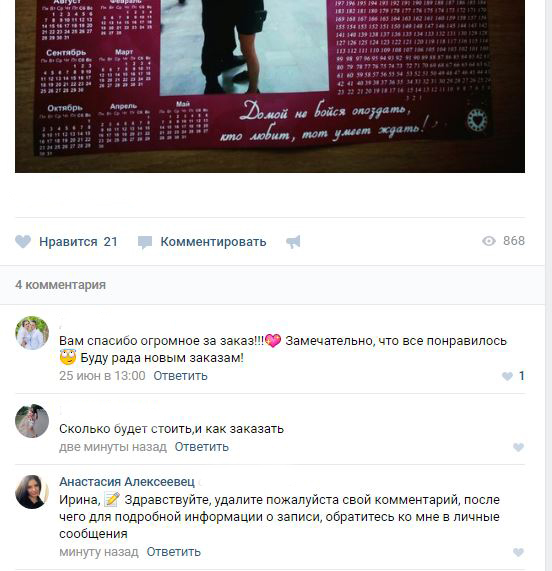Reply to the минуту назад comment
This screenshot has height=571, width=552.
173,552
